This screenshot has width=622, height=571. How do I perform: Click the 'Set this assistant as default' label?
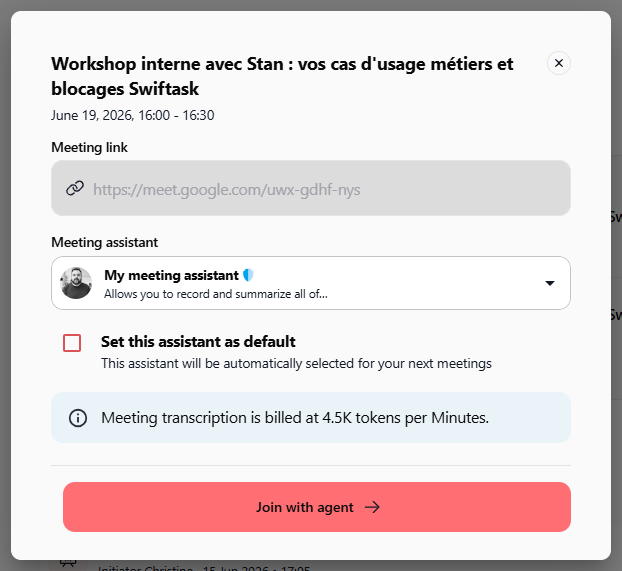(x=198, y=342)
